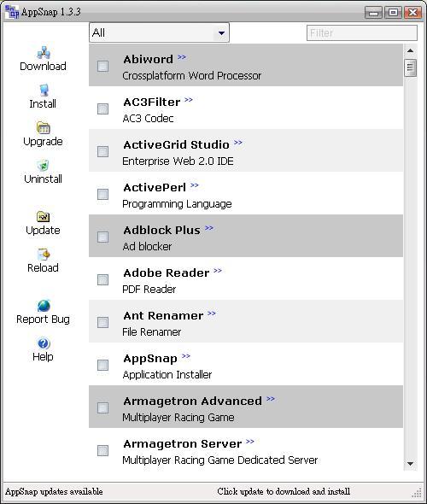This screenshot has height=504, width=427.
Task: Tick the AC3Filter checkbox
Action: (x=102, y=109)
